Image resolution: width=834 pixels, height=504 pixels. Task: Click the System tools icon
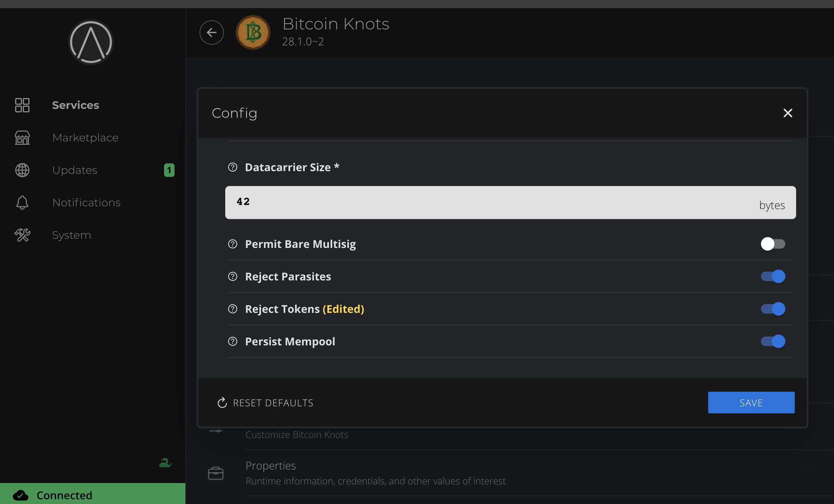click(x=22, y=235)
